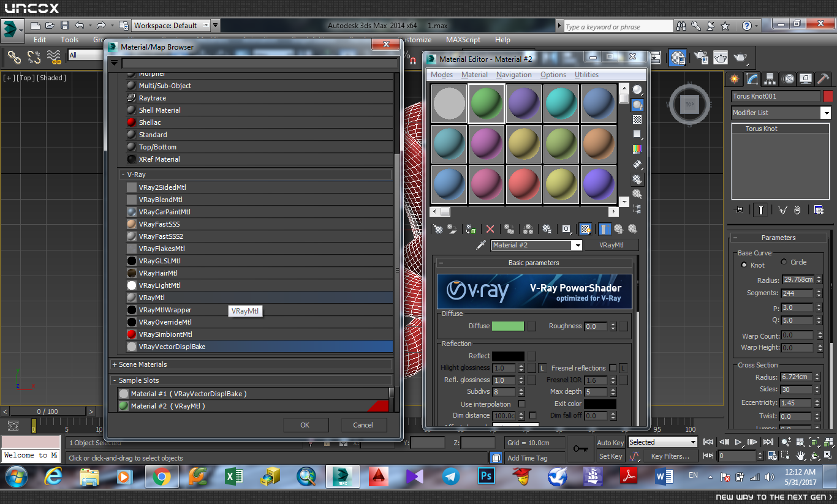
Task: Click the Key Filters... button
Action: 670,456
